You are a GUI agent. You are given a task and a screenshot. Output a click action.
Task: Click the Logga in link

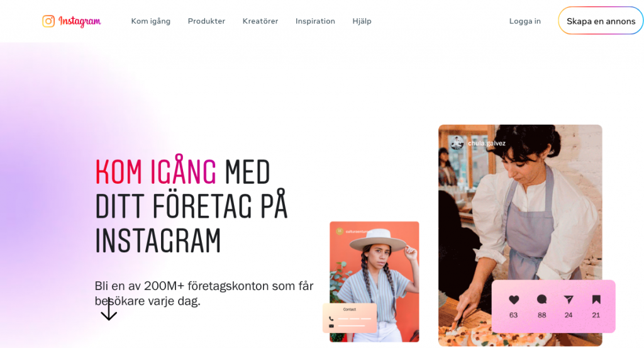pos(525,21)
